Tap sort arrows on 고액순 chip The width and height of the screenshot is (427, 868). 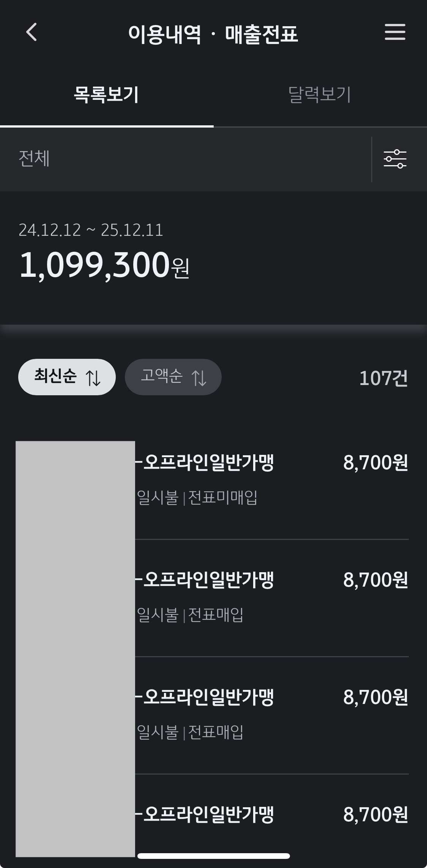[x=199, y=378]
